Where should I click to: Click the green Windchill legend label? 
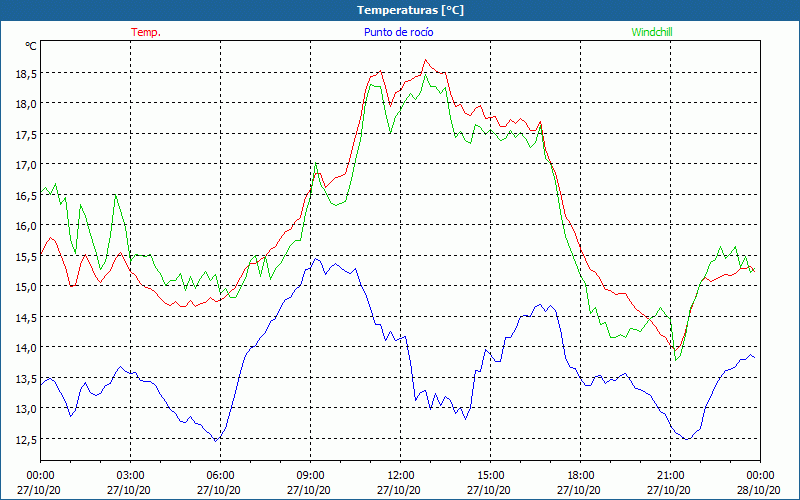652,32
